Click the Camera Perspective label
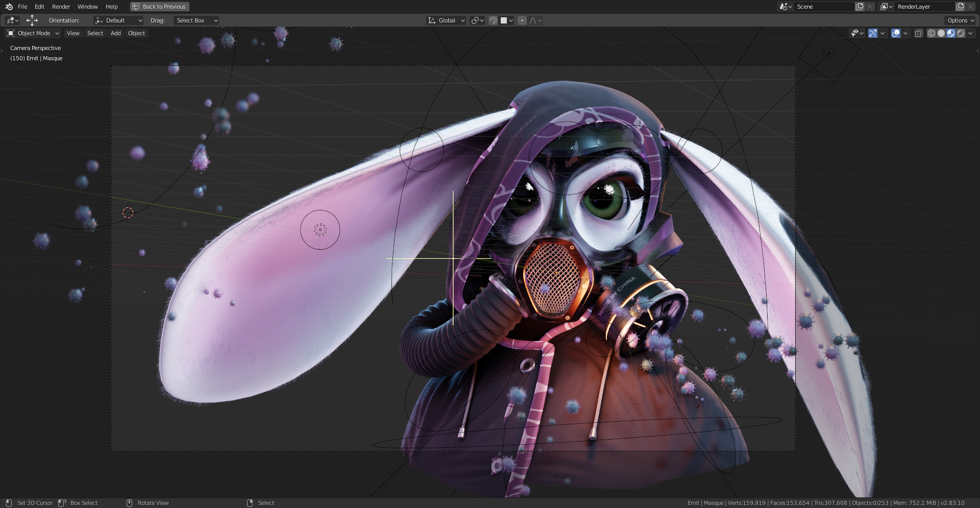Image resolution: width=980 pixels, height=508 pixels. pos(35,48)
